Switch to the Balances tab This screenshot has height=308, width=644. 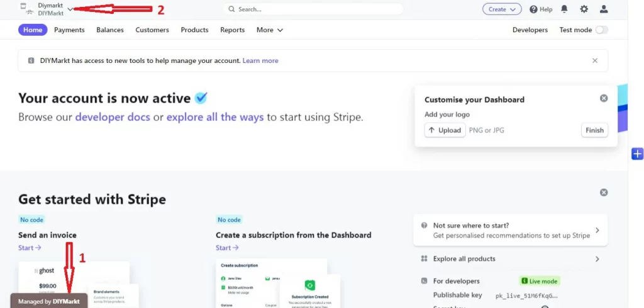coord(110,30)
